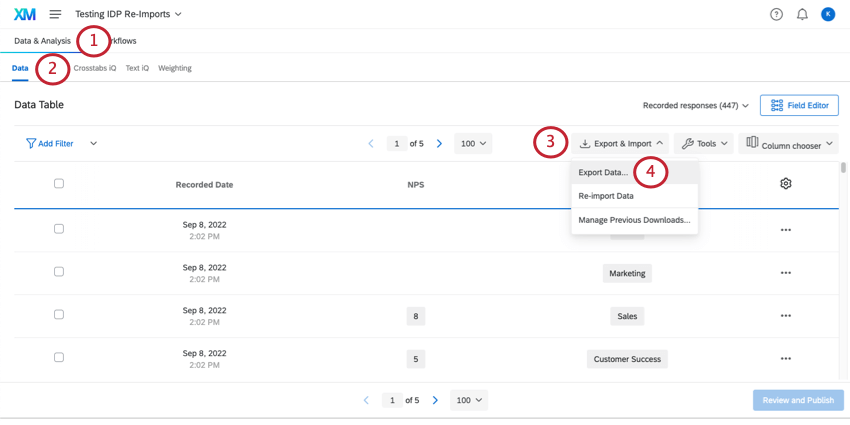Open the user account avatar

(828, 14)
